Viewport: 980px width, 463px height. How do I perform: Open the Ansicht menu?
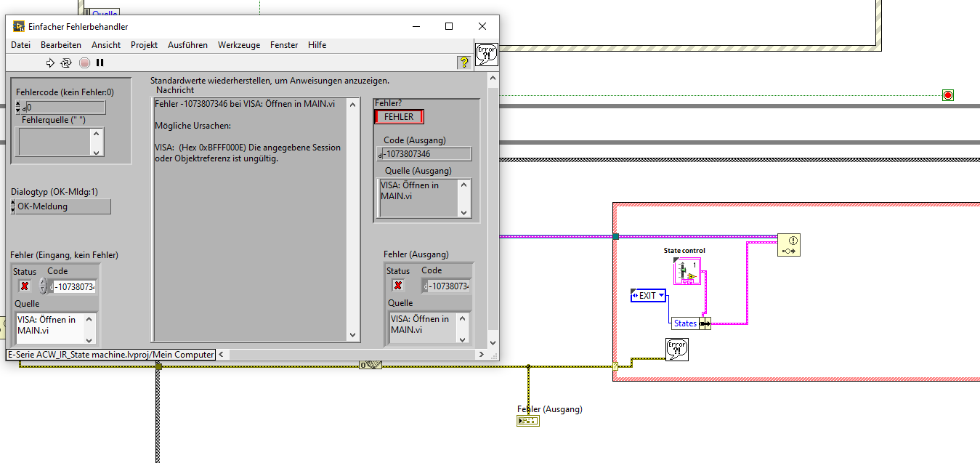tap(106, 45)
